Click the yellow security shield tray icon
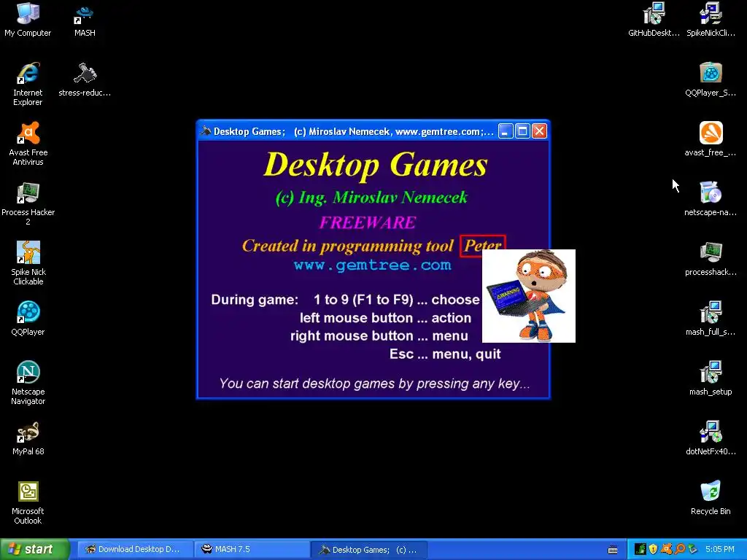This screenshot has width=747, height=560. tap(653, 550)
